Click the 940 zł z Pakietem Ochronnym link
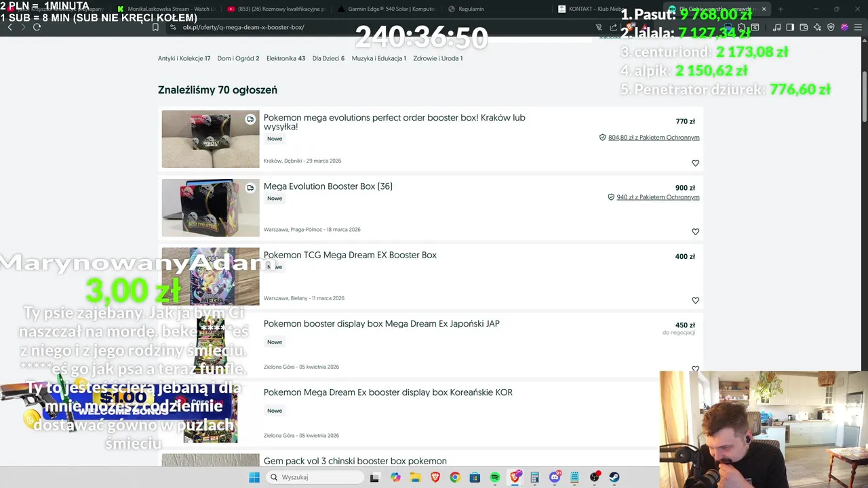Image resolution: width=868 pixels, height=488 pixels. 658,197
